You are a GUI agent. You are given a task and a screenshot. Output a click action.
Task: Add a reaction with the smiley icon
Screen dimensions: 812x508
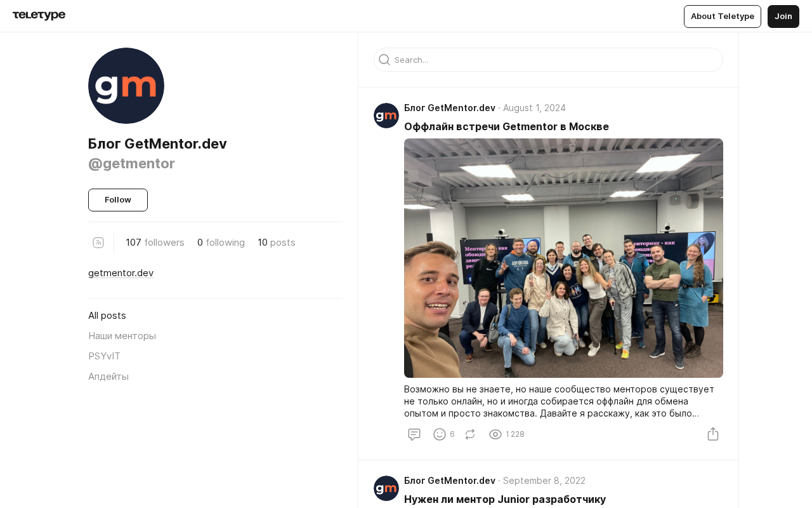pyautogui.click(x=440, y=434)
